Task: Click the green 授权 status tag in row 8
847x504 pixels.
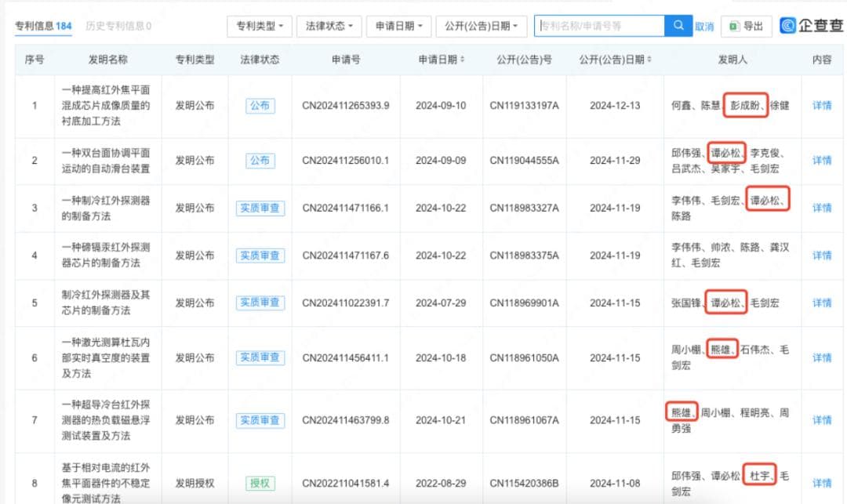Action: 260,483
